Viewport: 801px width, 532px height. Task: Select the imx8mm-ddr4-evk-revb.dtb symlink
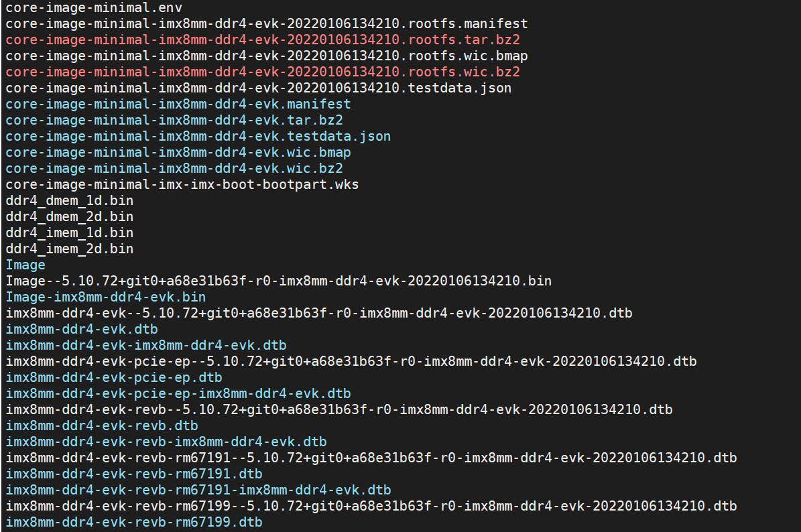pos(102,425)
